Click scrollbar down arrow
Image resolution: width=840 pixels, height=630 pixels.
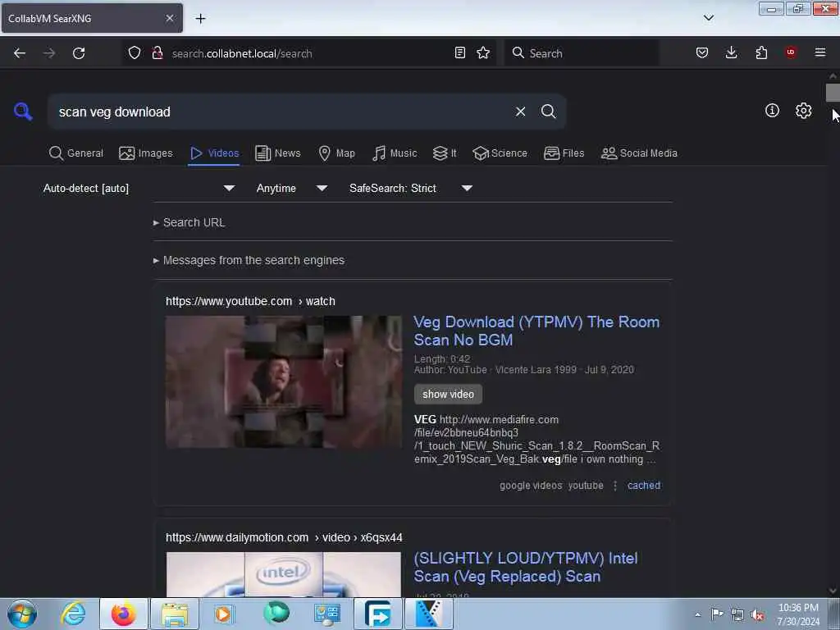[832, 591]
